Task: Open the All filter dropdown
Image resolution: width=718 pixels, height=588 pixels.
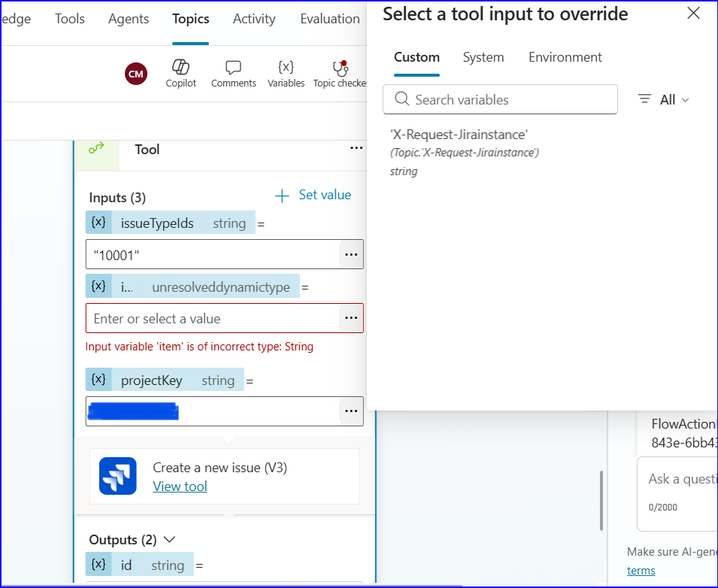Action: coord(674,99)
